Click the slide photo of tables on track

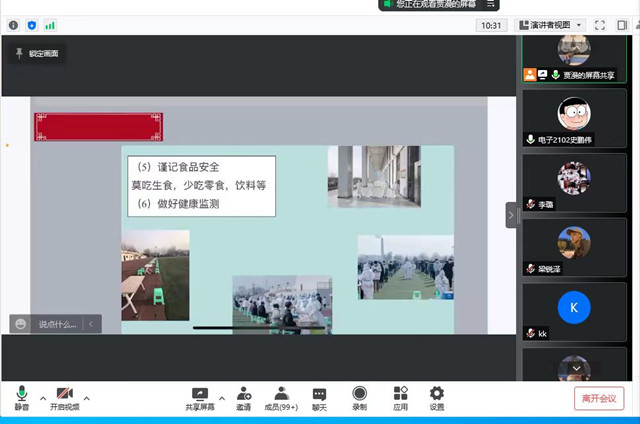tap(155, 275)
